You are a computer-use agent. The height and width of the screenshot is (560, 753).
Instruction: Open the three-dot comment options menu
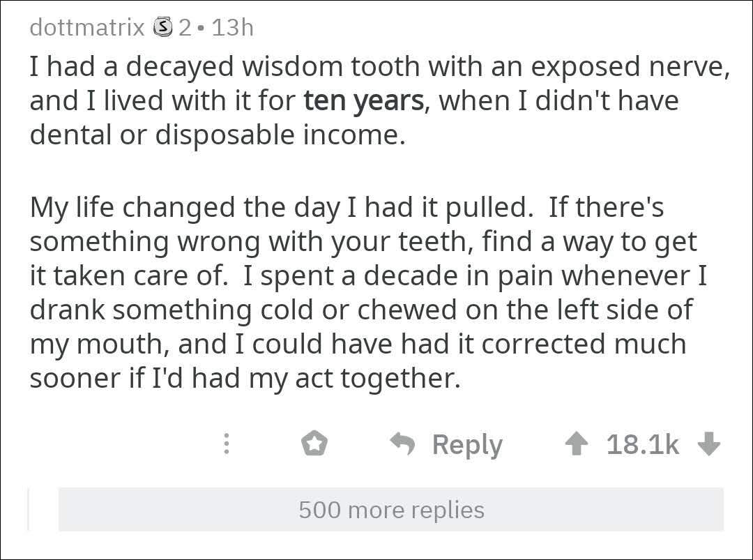pos(226,444)
